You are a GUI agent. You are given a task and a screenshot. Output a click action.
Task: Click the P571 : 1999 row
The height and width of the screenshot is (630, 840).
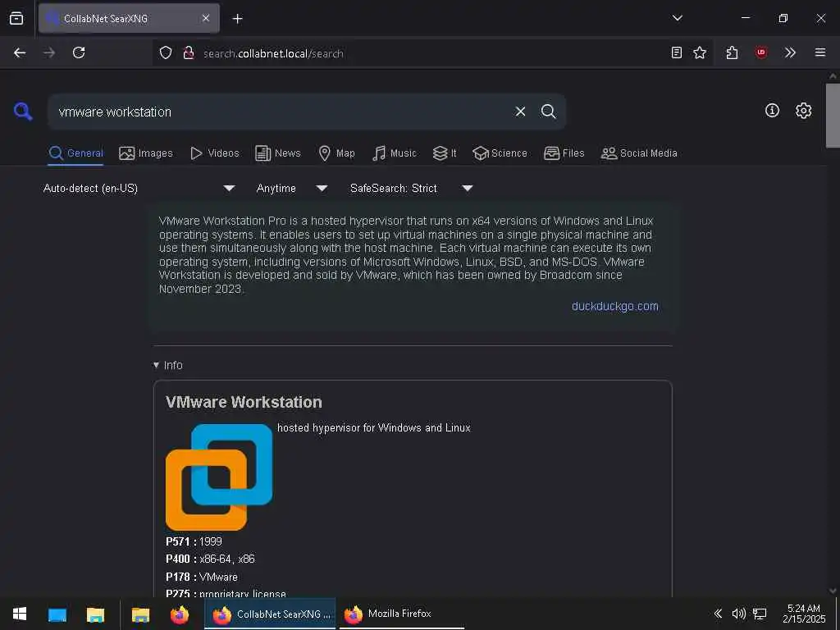194,541
